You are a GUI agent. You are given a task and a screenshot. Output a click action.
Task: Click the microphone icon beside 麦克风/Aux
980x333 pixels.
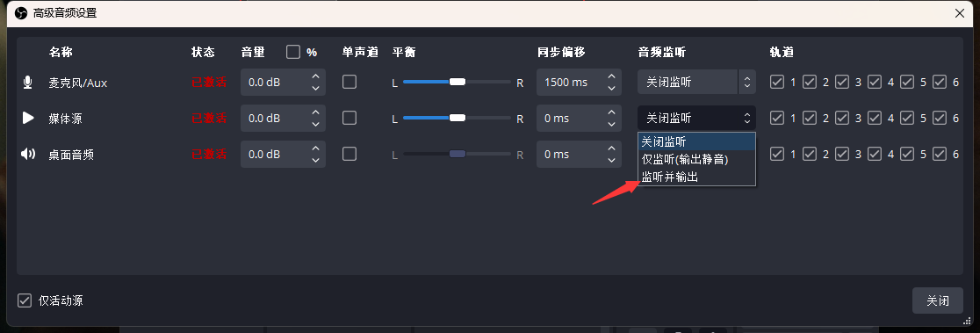pos(27,82)
